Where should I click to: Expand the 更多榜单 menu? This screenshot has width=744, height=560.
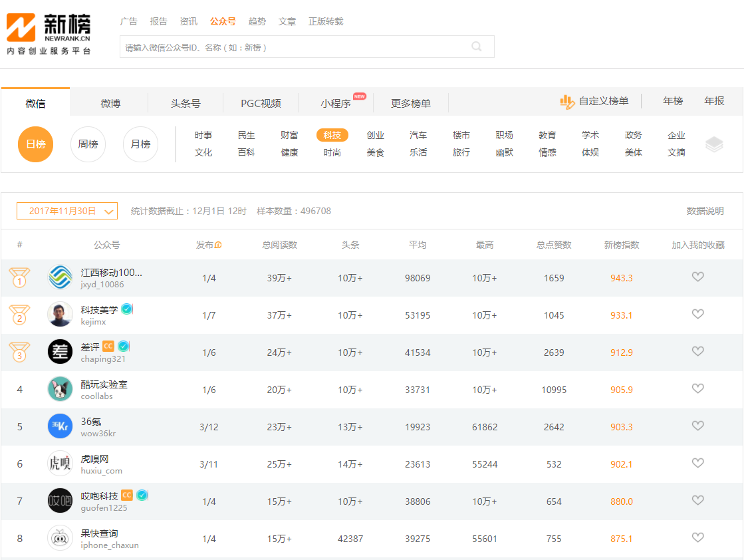pos(411,104)
